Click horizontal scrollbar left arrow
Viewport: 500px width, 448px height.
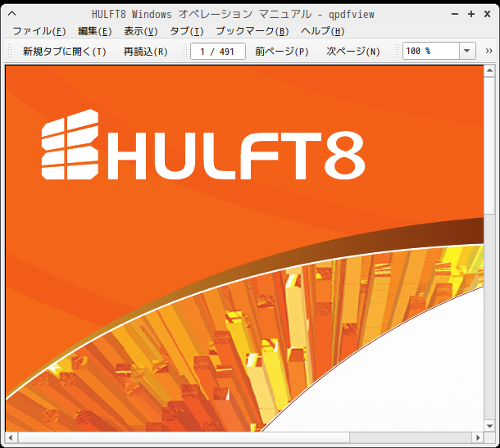(x=11, y=437)
